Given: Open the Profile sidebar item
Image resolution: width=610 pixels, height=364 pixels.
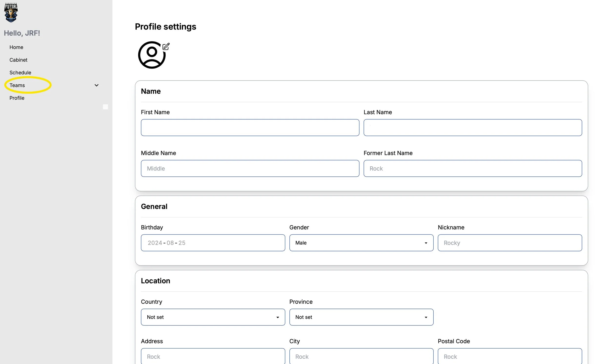Looking at the screenshot, I should tap(17, 98).
